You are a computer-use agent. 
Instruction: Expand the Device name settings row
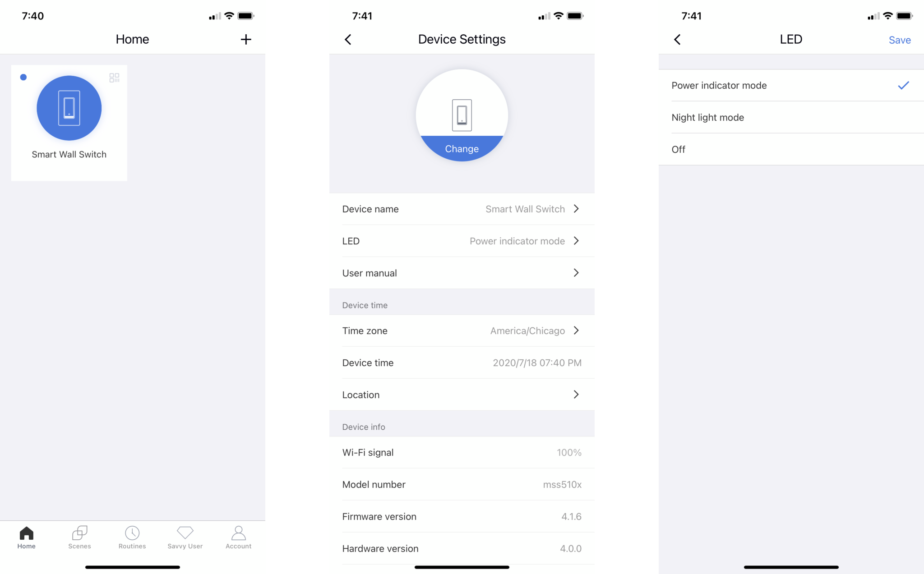click(x=461, y=209)
